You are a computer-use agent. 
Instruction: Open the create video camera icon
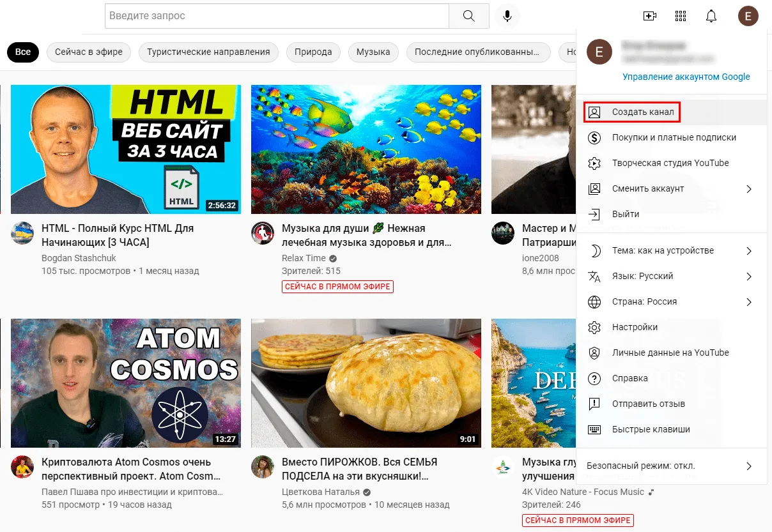tap(650, 16)
